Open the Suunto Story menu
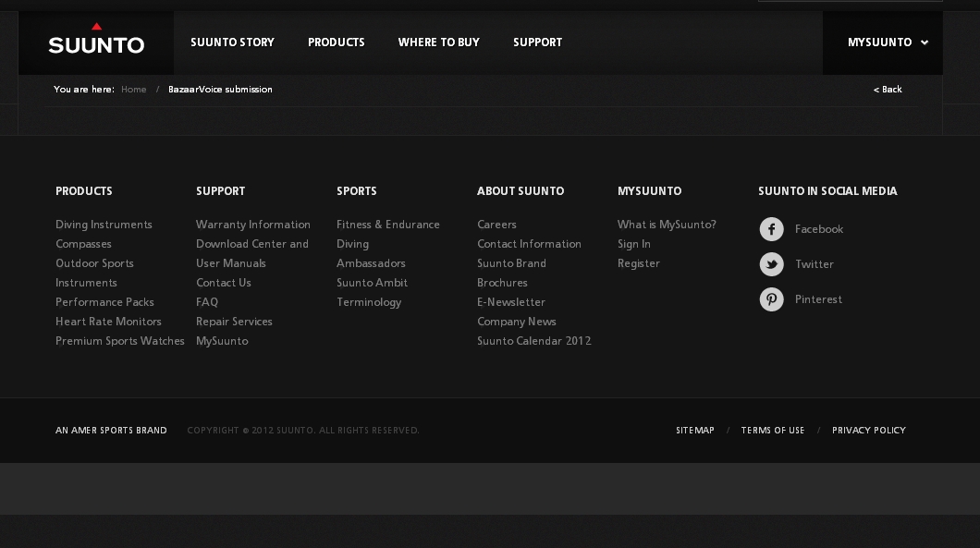Viewport: 980px width, 548px height. pyautogui.click(x=232, y=43)
